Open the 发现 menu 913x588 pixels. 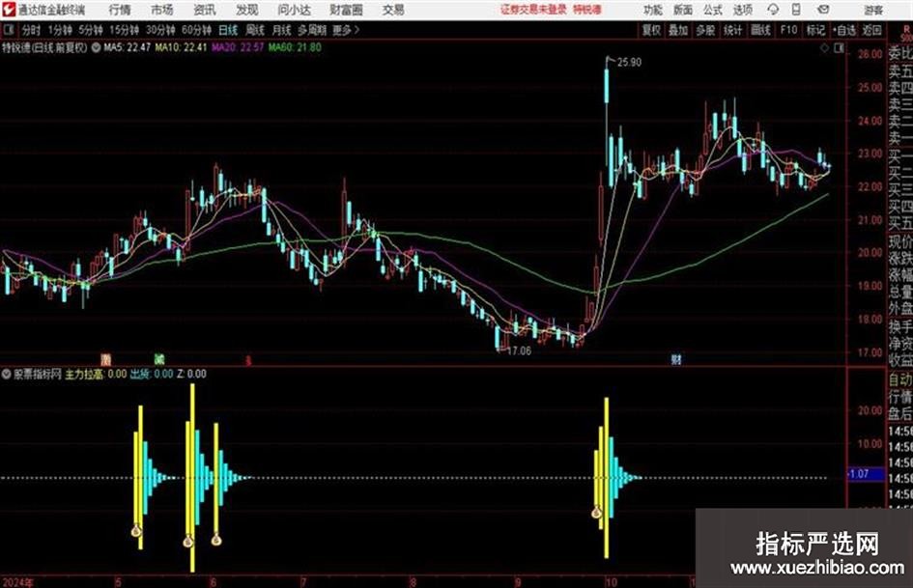[x=246, y=10]
